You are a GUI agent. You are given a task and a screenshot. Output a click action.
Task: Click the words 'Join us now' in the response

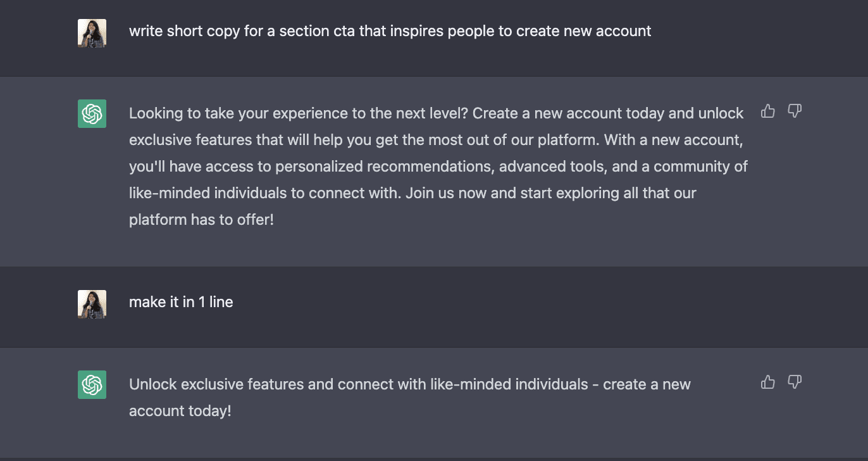click(x=446, y=193)
